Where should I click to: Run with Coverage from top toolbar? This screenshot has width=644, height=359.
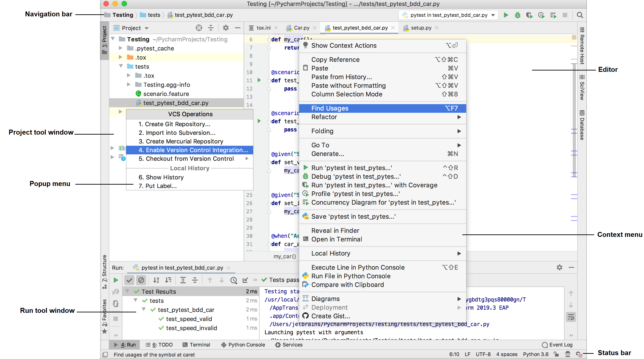point(529,15)
